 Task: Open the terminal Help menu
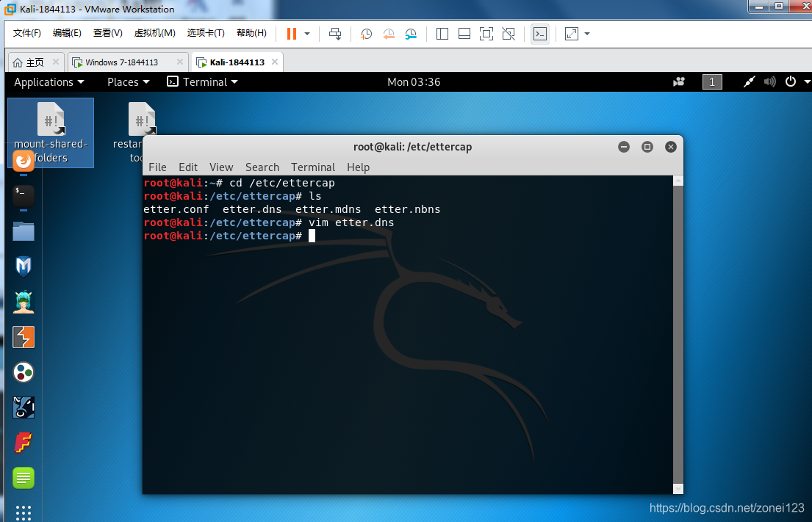pyautogui.click(x=359, y=167)
